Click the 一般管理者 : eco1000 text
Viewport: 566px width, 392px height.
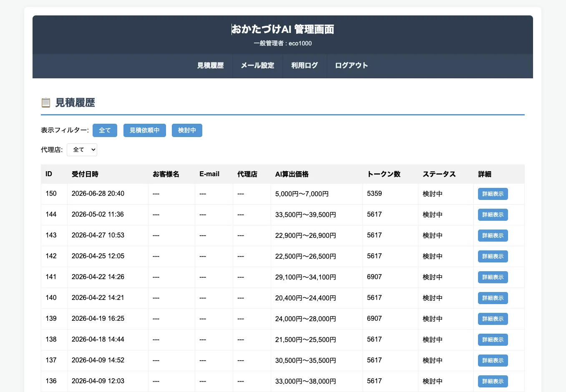[283, 43]
